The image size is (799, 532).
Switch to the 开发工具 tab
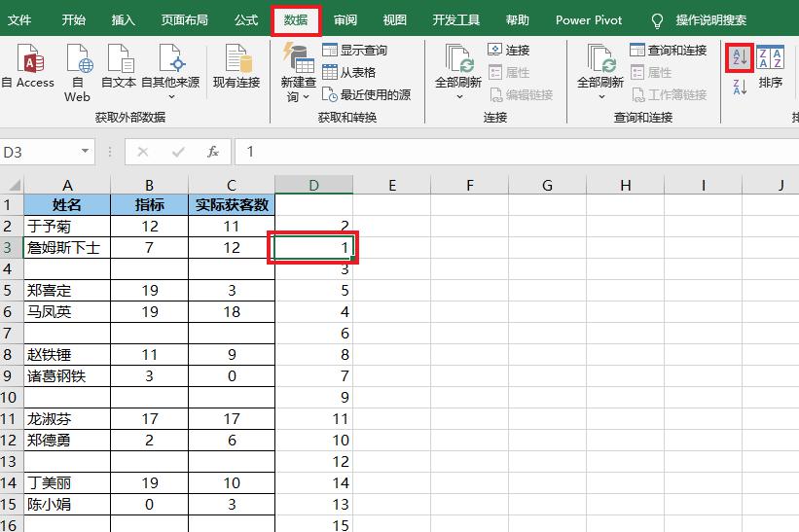click(455, 19)
